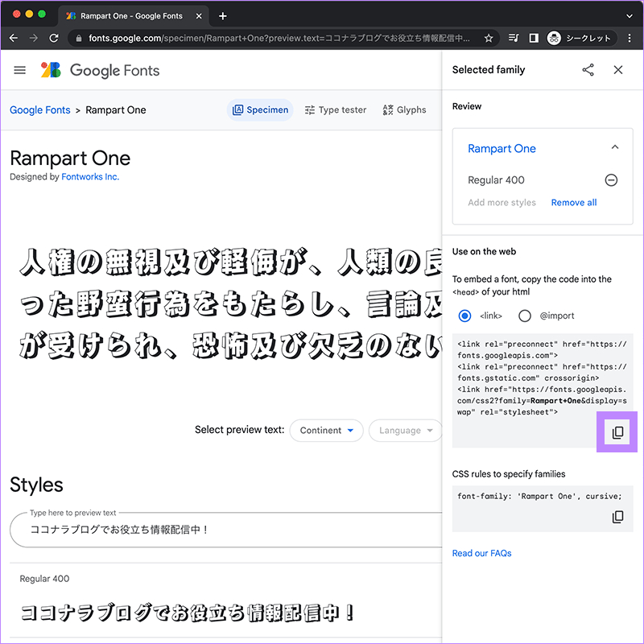Screen dimensions: 644x644
Task: Open the tab search dropdown arrow
Action: pyautogui.click(x=629, y=16)
